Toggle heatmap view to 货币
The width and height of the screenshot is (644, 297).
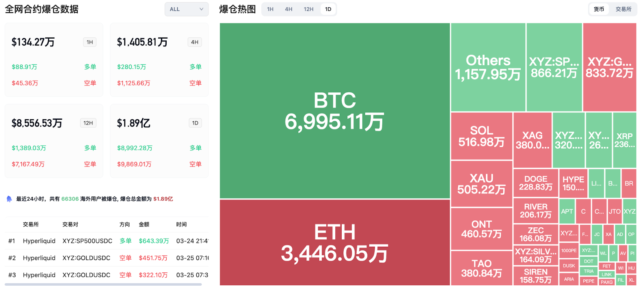tap(599, 9)
